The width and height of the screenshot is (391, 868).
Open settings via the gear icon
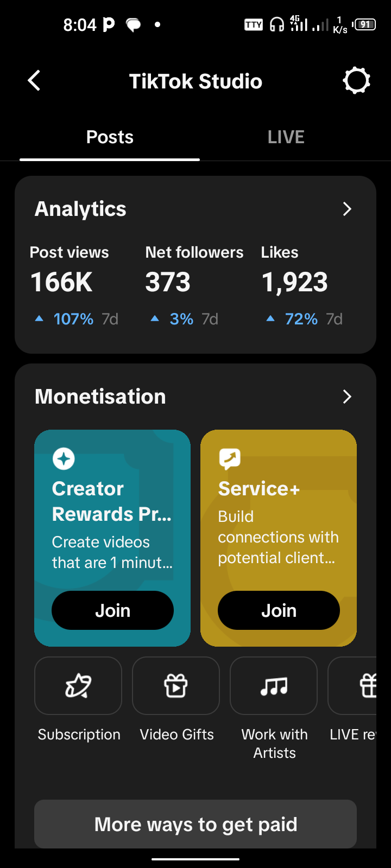357,81
